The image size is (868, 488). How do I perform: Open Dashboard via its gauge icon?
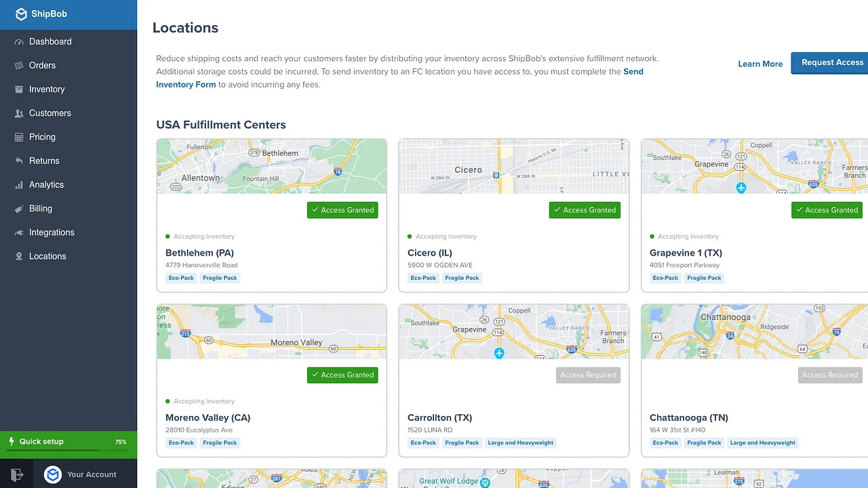[19, 42]
